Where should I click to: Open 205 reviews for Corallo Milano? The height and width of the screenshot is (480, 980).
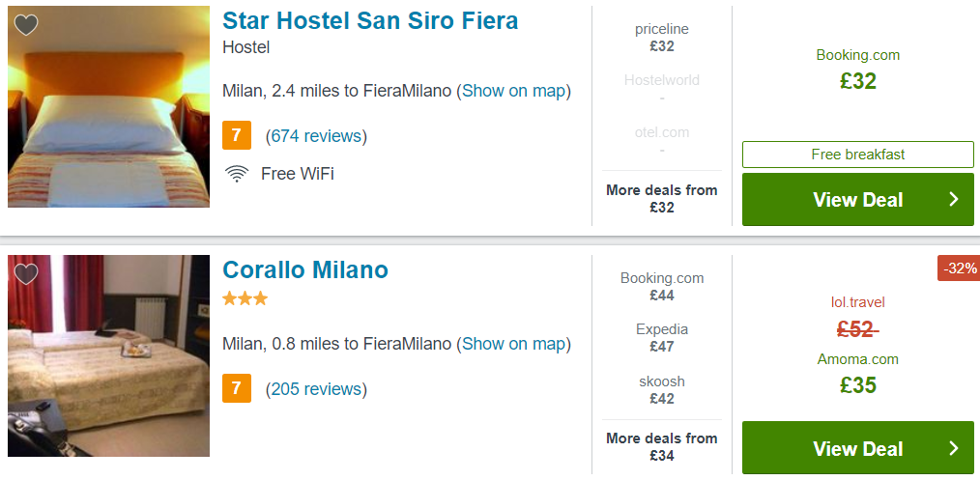click(316, 389)
